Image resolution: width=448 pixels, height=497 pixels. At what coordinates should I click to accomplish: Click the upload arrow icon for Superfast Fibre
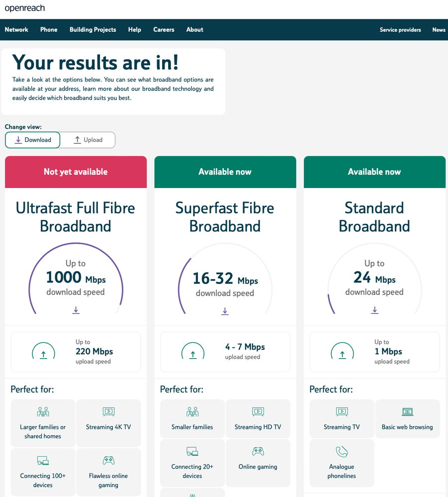[193, 354]
